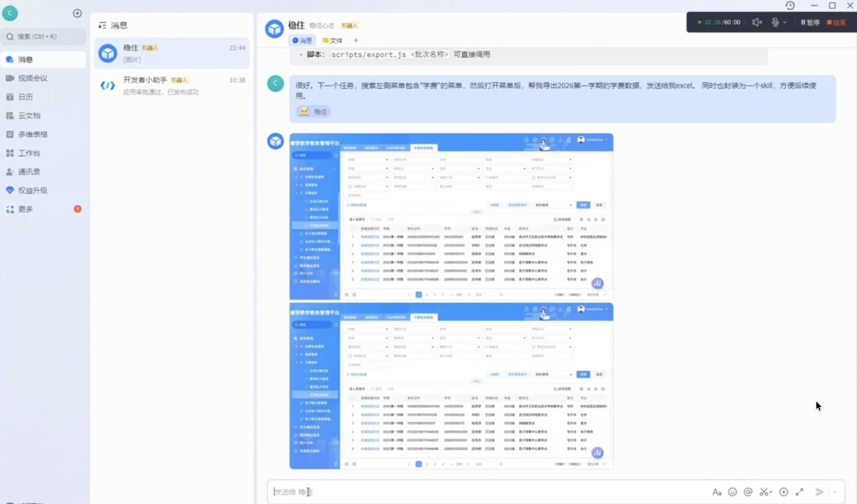The width and height of the screenshot is (857, 504).
Task: Click the emoji icon in input bar
Action: point(732,492)
